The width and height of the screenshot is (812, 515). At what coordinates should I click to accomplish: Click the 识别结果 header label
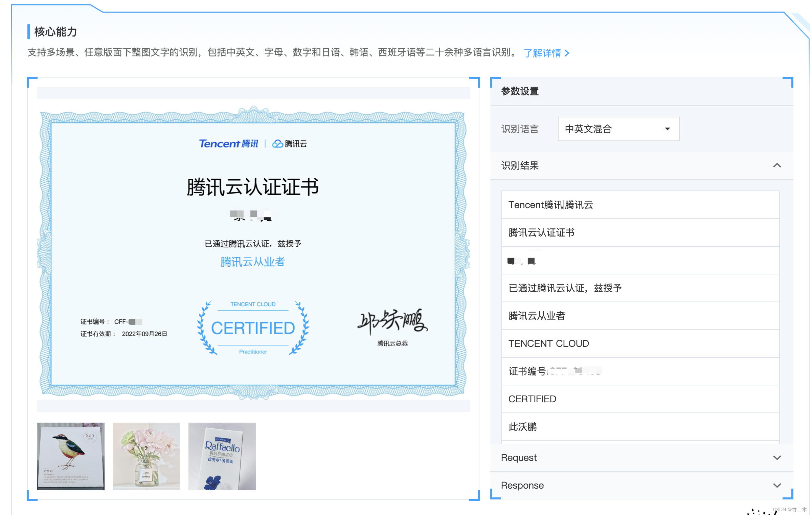[x=520, y=165]
